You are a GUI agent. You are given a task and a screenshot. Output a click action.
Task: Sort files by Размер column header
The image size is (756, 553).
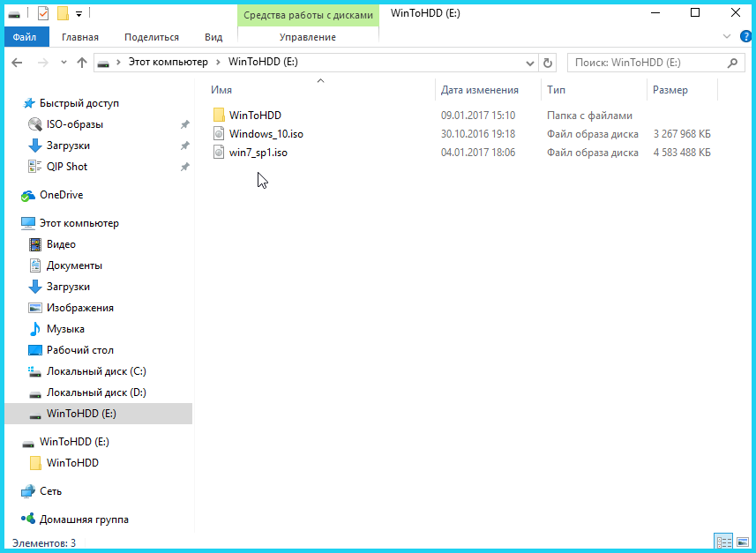[670, 90]
